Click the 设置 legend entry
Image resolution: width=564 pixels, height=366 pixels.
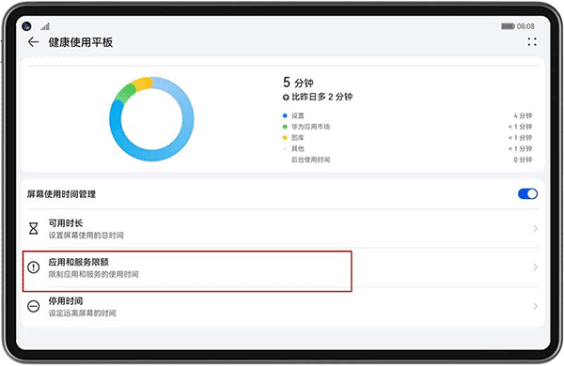298,115
